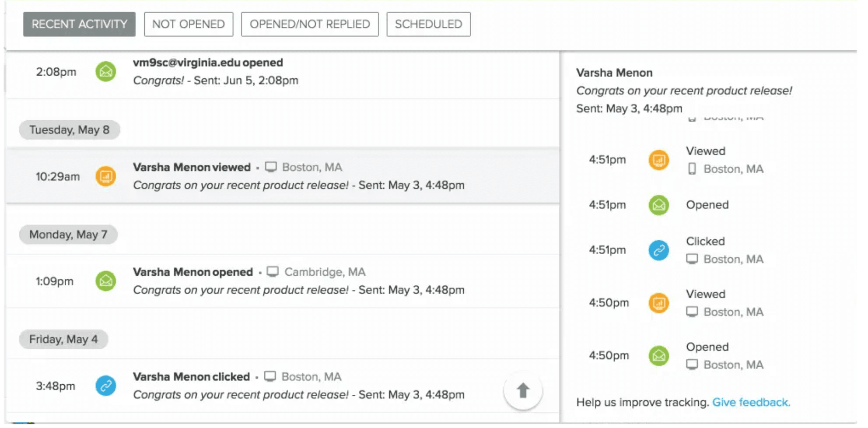Select the SCHEDULED filter
The width and height of the screenshot is (868, 428).
(428, 24)
